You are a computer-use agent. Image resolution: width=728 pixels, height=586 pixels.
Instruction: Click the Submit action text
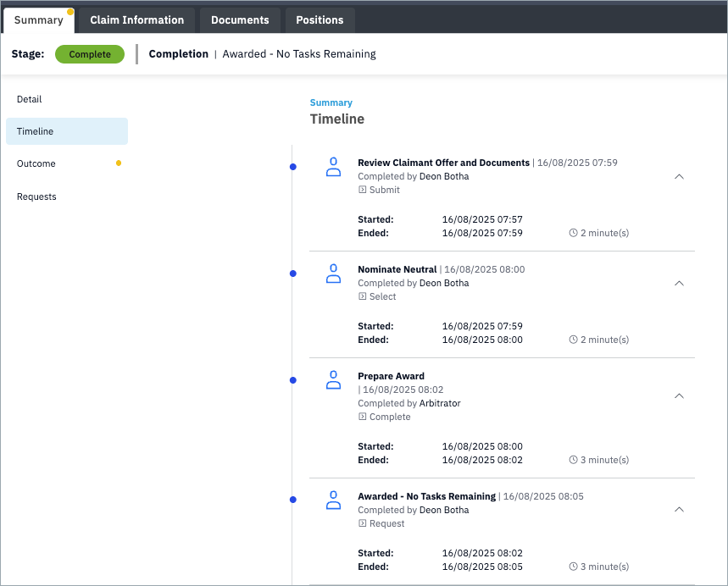tap(385, 190)
